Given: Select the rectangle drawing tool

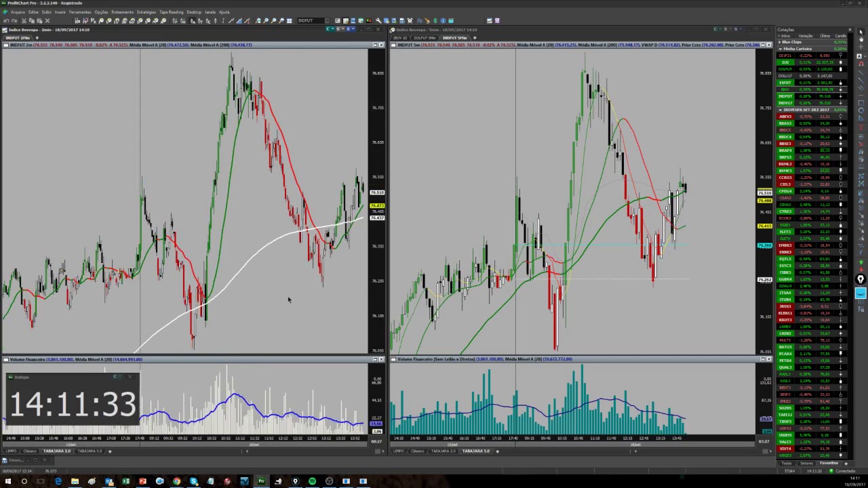Looking at the screenshot, I should pyautogui.click(x=861, y=103).
